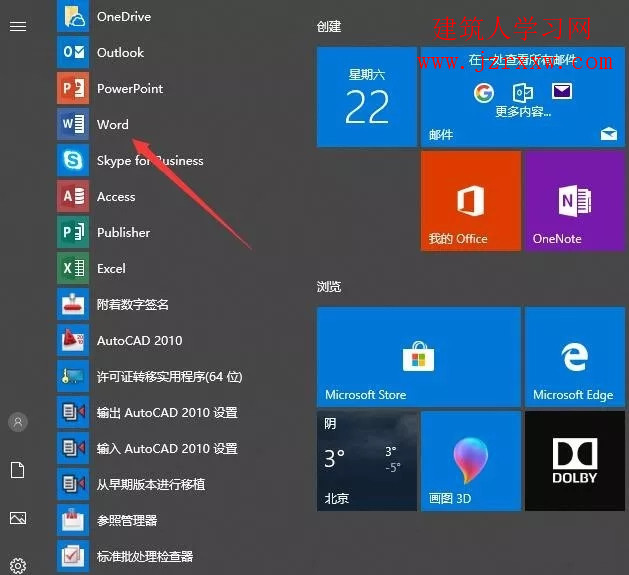629x575 pixels.
Task: Open the Settings gear icon
Action: click(x=18, y=566)
